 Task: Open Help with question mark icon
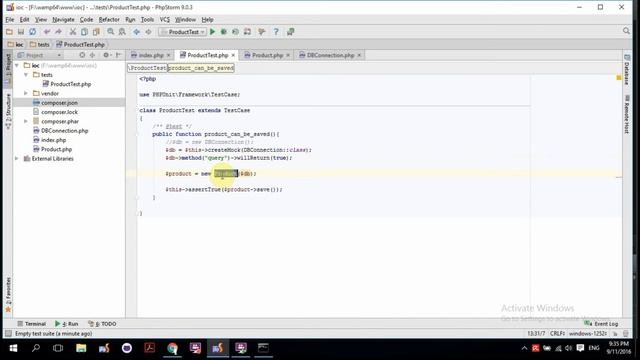(x=276, y=32)
